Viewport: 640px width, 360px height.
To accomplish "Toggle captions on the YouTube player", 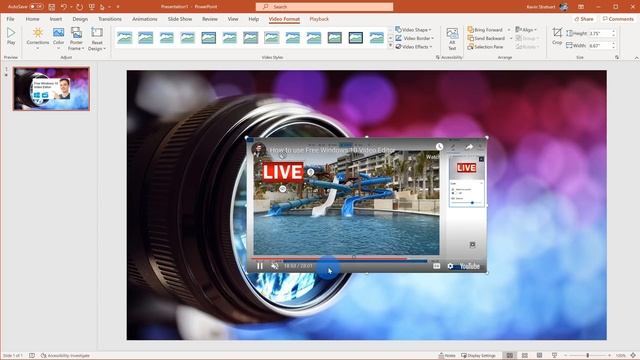I will click(436, 266).
